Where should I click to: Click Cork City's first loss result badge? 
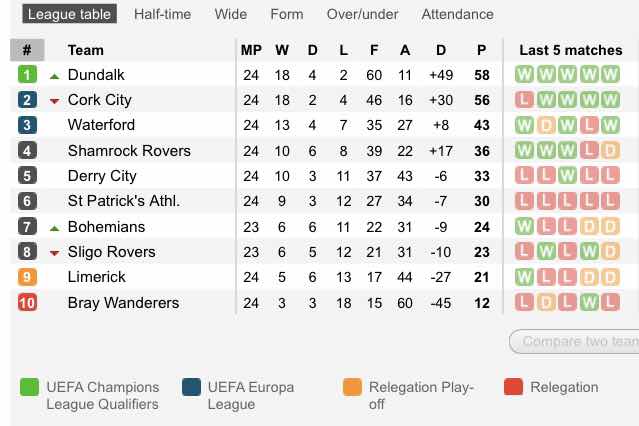coord(524,100)
